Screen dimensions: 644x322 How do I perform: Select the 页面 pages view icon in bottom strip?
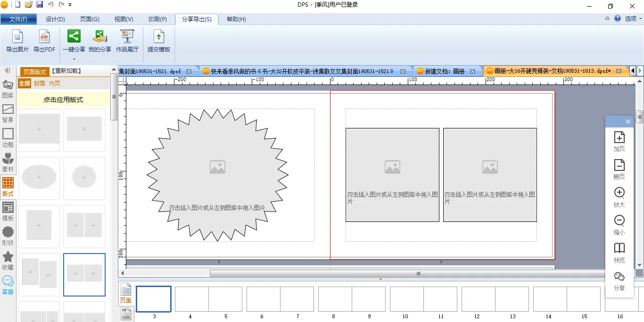tap(126, 293)
